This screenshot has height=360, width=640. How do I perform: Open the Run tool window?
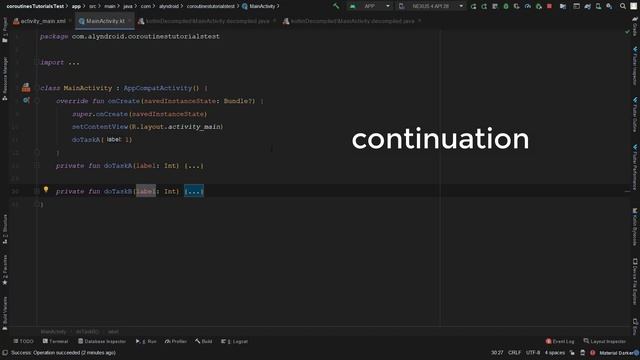[x=146, y=341]
